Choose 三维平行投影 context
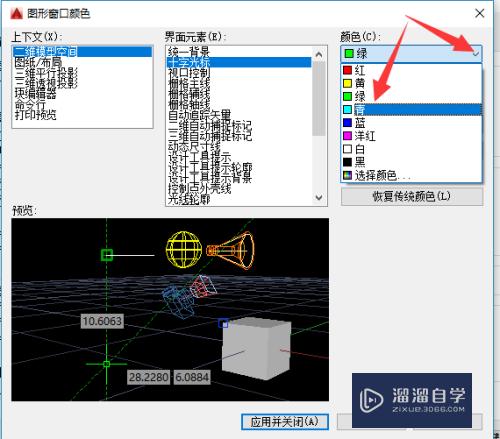500x439 pixels. 82,72
